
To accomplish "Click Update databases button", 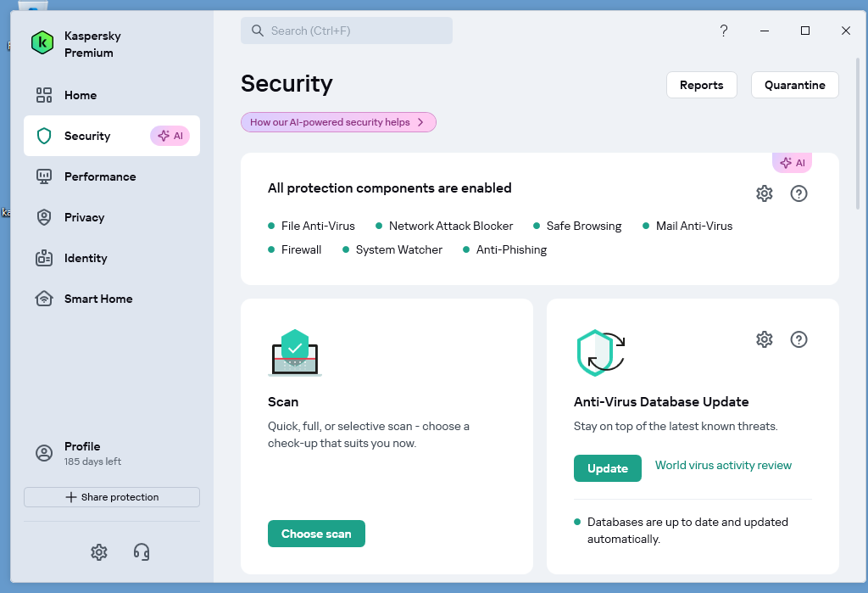I will (x=607, y=468).
